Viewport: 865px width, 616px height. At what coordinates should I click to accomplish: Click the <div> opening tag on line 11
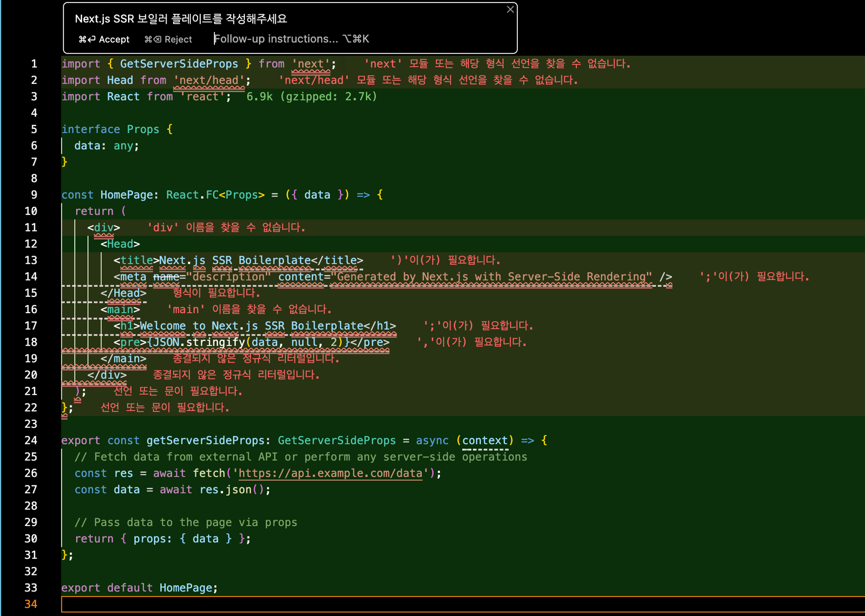[x=104, y=228]
